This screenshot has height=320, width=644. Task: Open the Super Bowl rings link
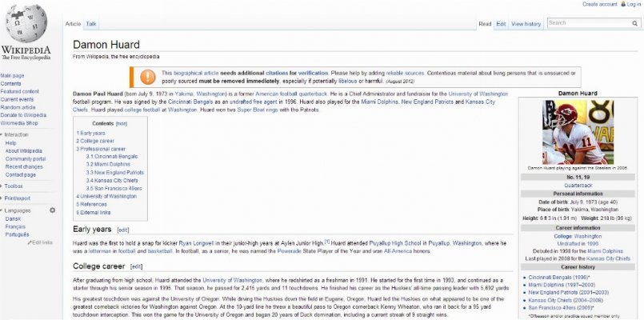click(257, 110)
